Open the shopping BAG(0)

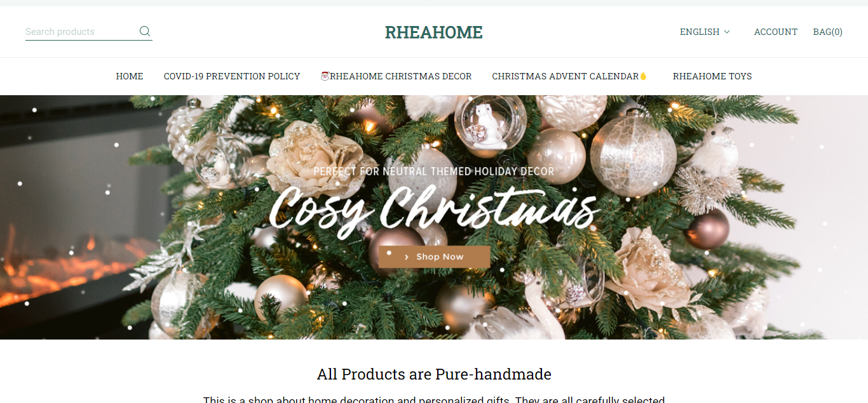pos(828,32)
